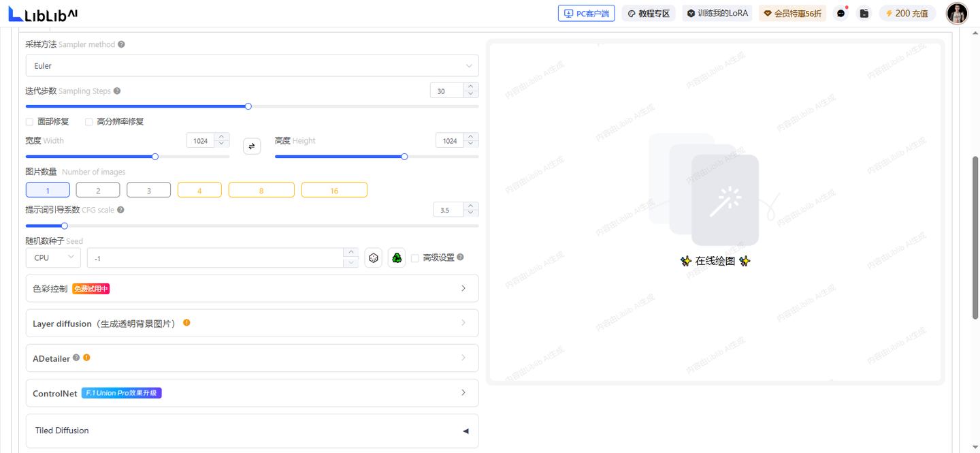This screenshot has width=980, height=453.
Task: Click the PC客户端 button
Action: pos(586,13)
